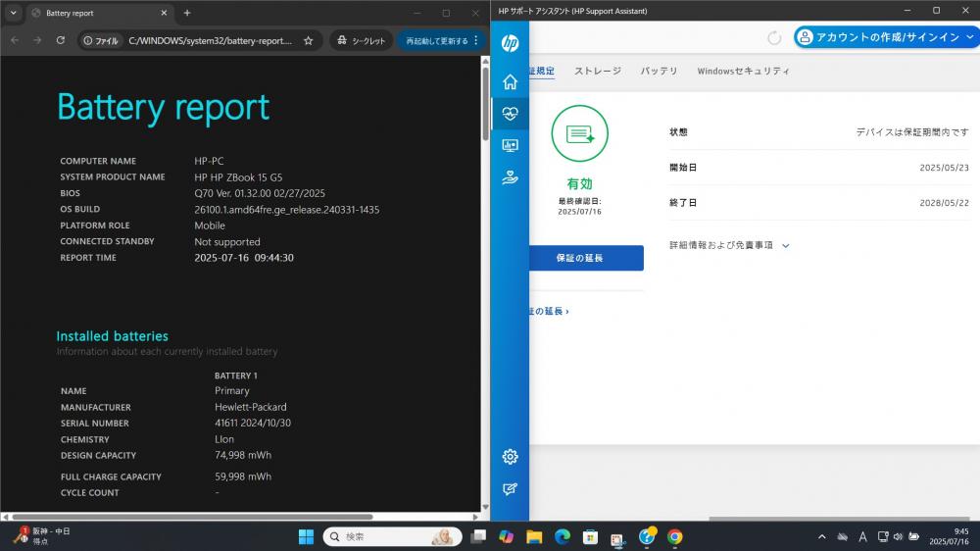Show hidden system tray icons
Image resolution: width=980 pixels, height=551 pixels.
click(822, 536)
